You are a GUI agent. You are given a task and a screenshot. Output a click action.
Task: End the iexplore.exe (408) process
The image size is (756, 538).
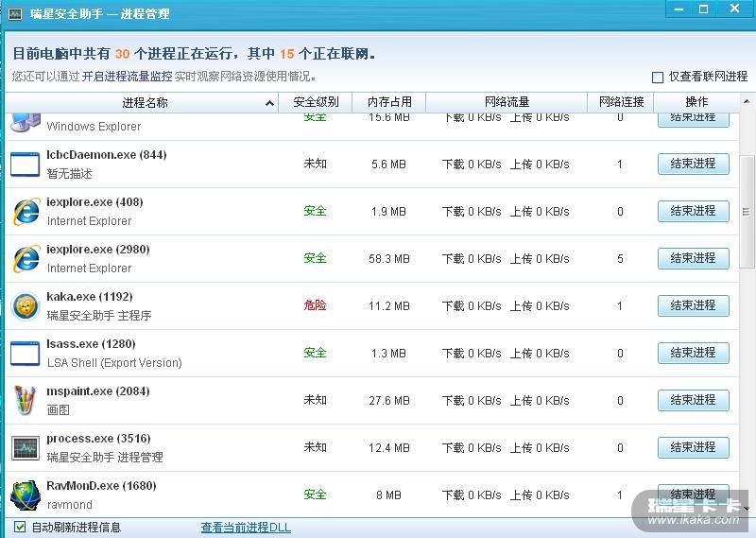(694, 211)
